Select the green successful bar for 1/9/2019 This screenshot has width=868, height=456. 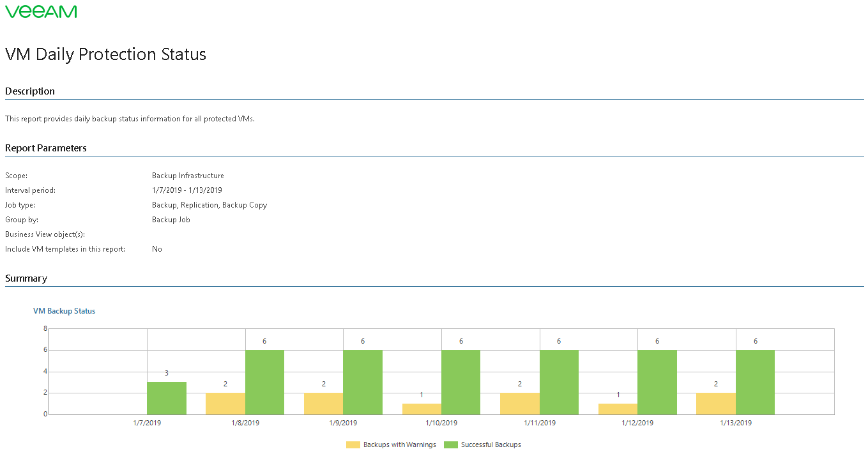click(x=363, y=383)
